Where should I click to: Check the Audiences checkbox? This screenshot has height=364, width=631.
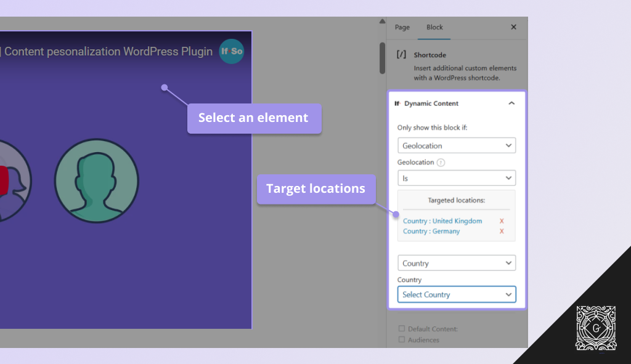tap(402, 339)
